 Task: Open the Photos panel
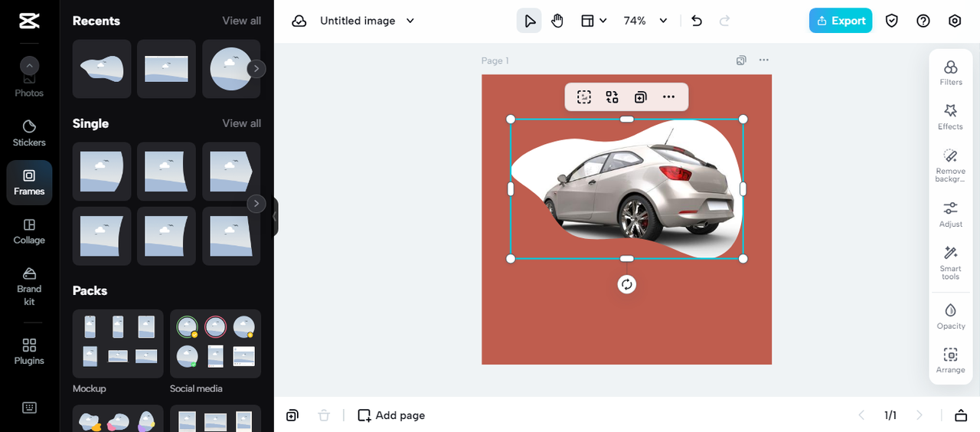(29, 86)
